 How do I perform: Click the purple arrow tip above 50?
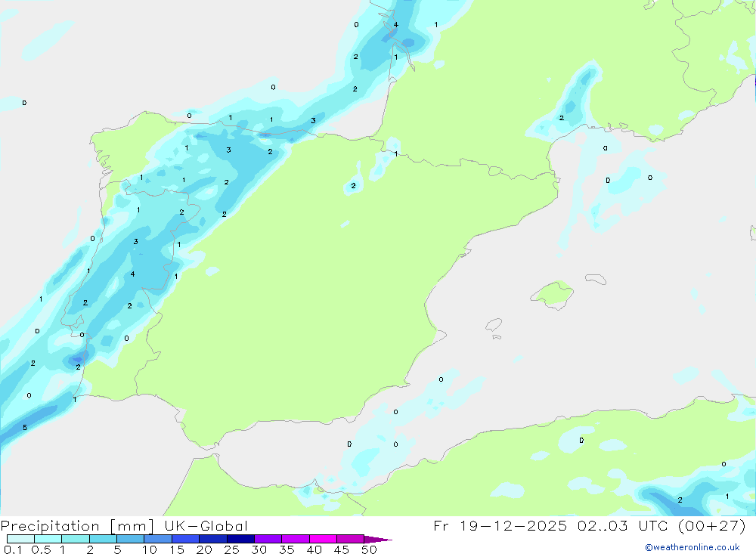[x=377, y=540]
